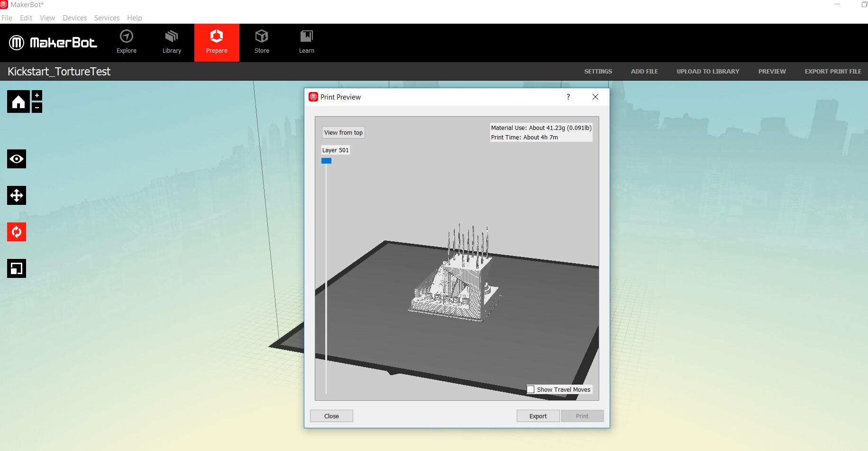Click the blue layer slider handle
The image size is (868, 451).
coord(326,161)
